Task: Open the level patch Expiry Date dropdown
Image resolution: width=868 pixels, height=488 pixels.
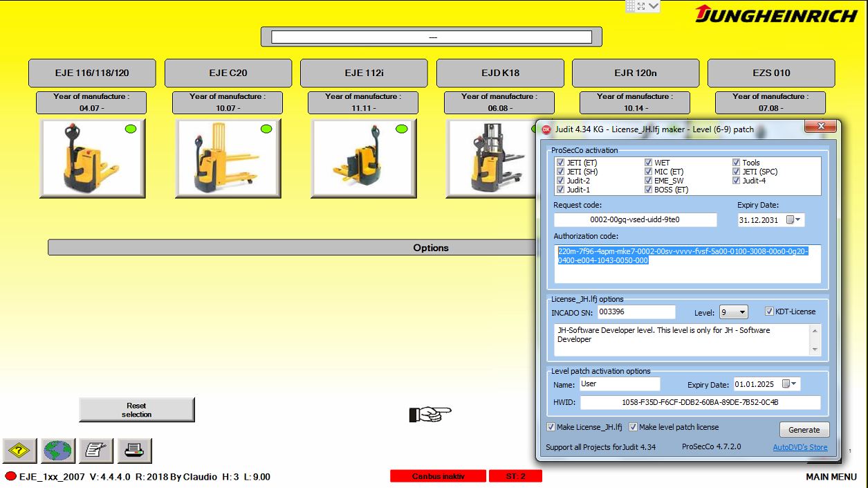Action: click(794, 384)
